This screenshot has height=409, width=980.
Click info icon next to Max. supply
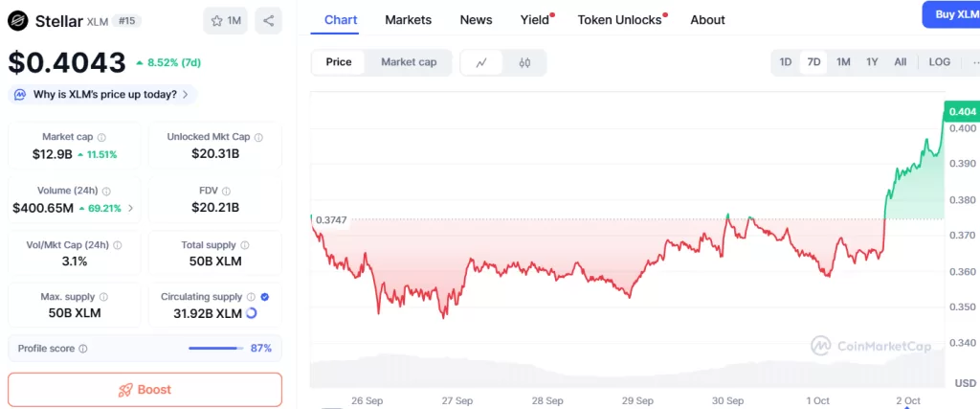tap(103, 297)
